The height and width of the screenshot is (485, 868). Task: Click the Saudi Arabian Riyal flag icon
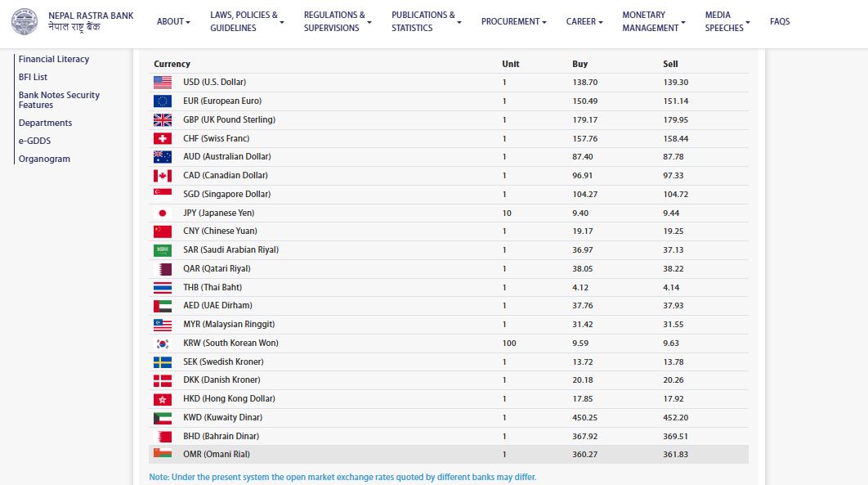[162, 250]
